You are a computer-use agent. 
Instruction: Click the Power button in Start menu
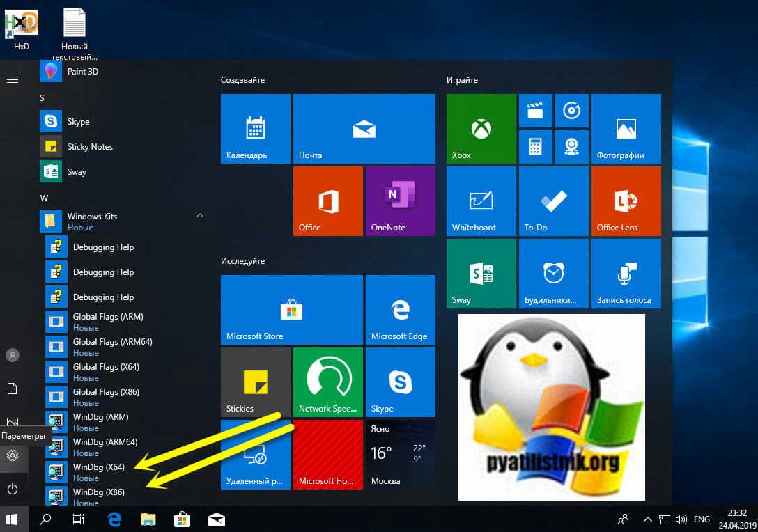tap(12, 489)
